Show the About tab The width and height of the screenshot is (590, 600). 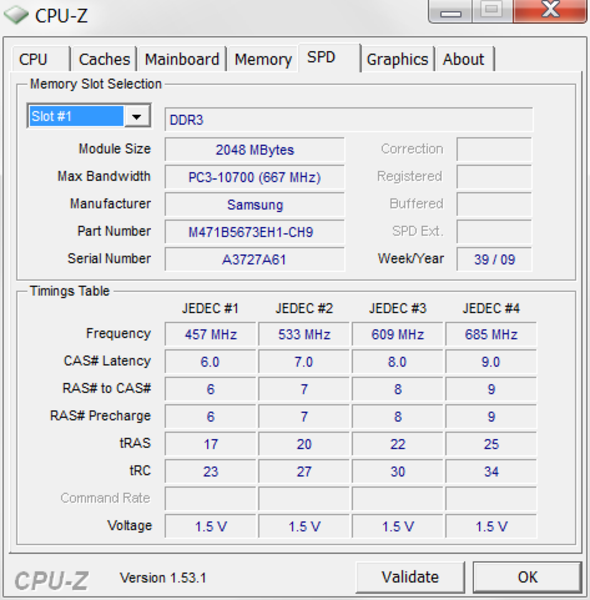pos(465,59)
